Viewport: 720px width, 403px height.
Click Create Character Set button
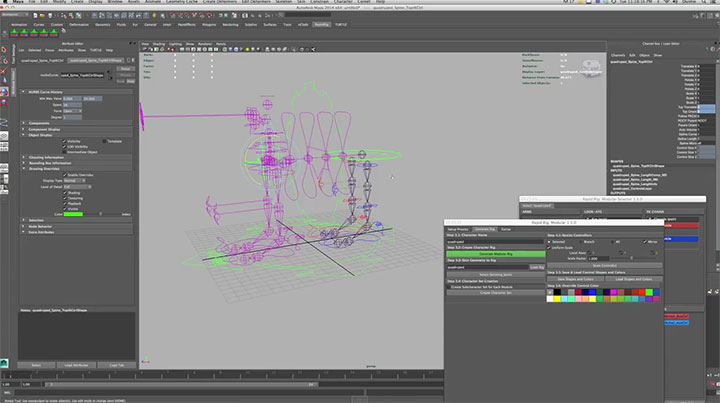click(495, 293)
